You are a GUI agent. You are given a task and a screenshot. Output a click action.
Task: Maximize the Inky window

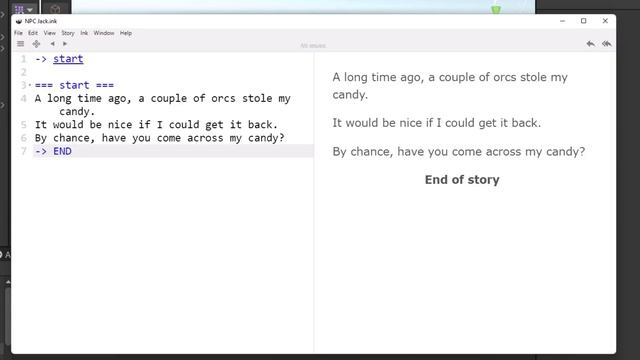point(584,21)
